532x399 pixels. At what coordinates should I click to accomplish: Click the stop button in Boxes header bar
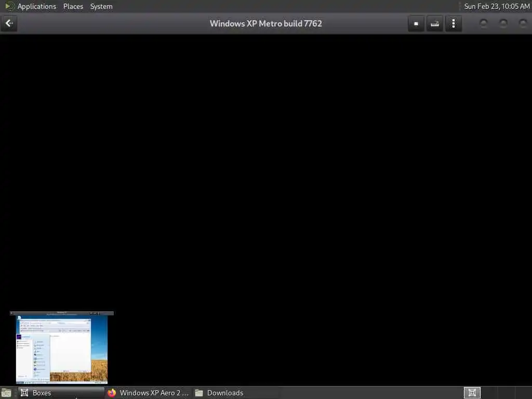click(416, 23)
